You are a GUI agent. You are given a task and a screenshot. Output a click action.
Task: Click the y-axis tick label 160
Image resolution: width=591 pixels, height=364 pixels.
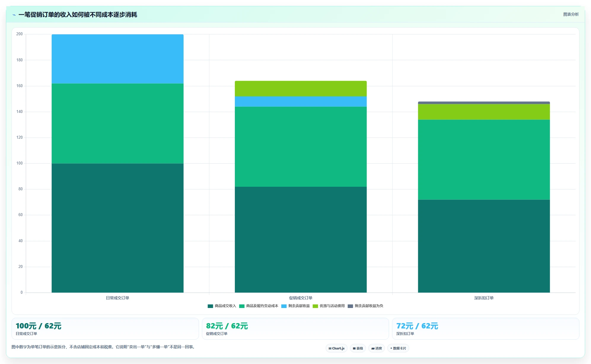20,86
